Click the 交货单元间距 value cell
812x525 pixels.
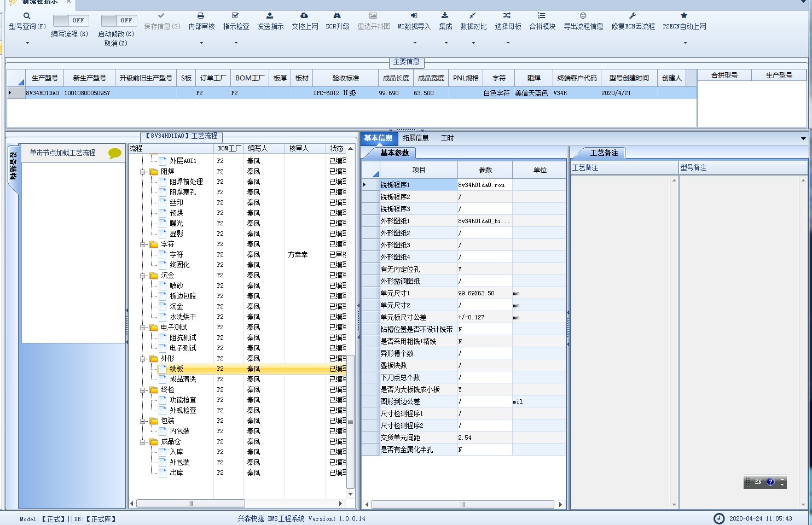coord(485,437)
